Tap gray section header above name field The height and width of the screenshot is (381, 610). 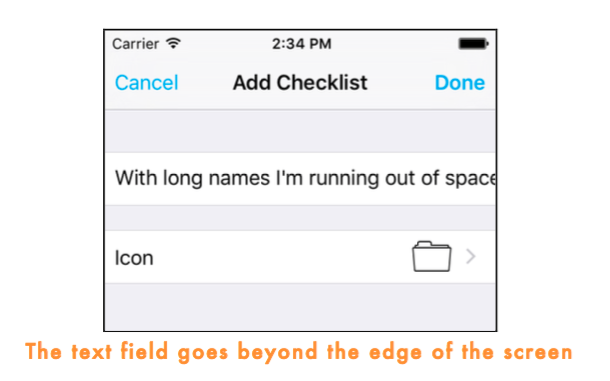tap(300, 131)
